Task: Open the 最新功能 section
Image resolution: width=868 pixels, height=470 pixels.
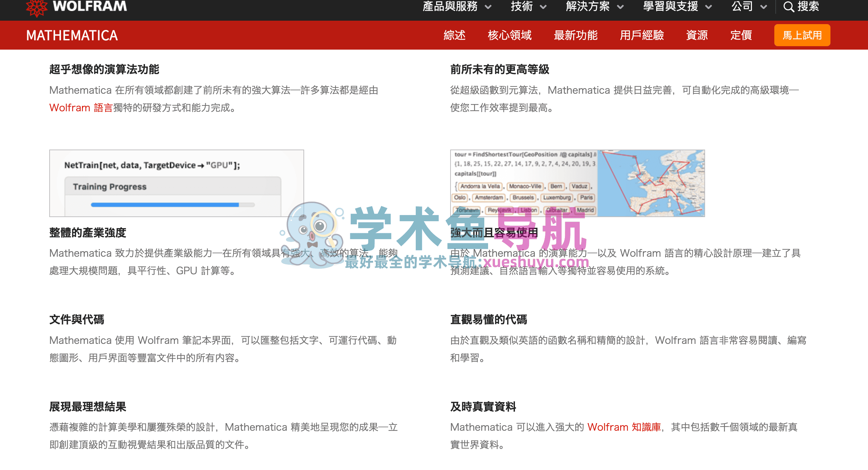Action: click(x=576, y=35)
